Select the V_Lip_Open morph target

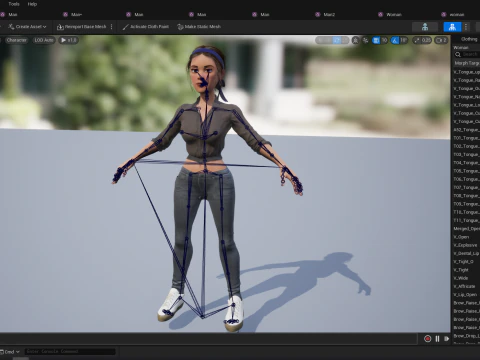point(466,295)
